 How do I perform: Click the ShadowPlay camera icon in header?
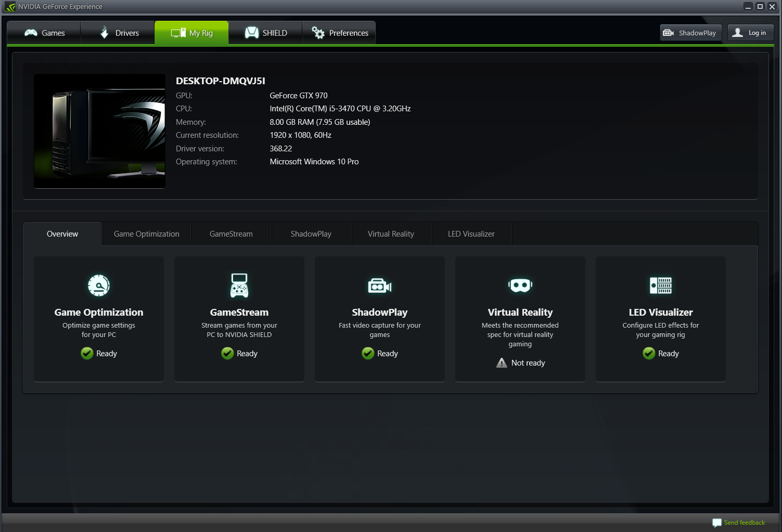pyautogui.click(x=669, y=33)
